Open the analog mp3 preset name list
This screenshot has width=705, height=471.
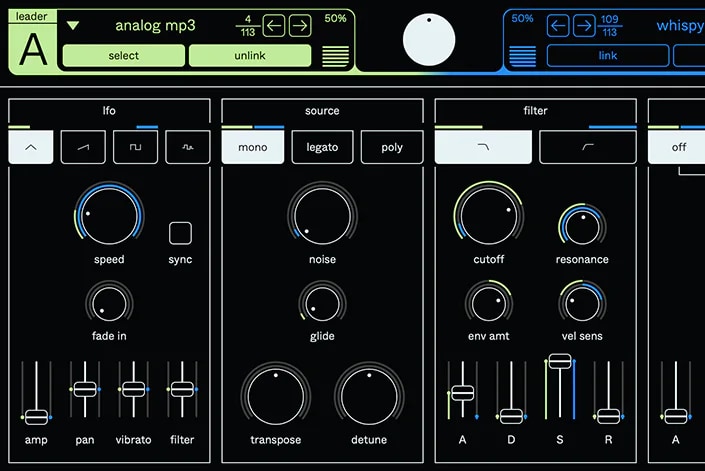154,26
